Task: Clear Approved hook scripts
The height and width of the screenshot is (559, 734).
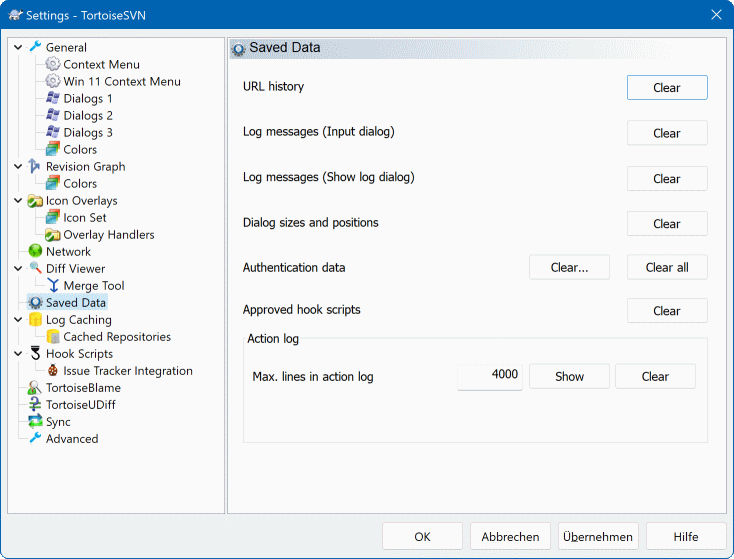Action: [667, 311]
